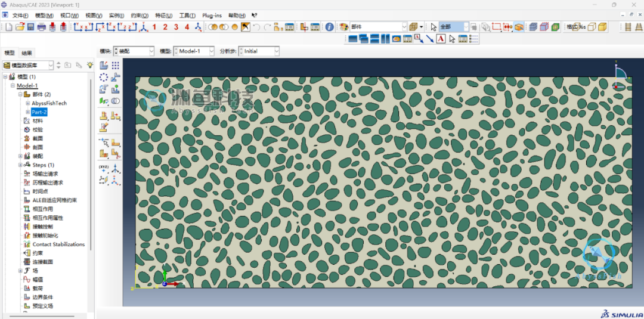Screen dimensions: 644x319
Task: Select the text annotation tool
Action: pos(441,39)
